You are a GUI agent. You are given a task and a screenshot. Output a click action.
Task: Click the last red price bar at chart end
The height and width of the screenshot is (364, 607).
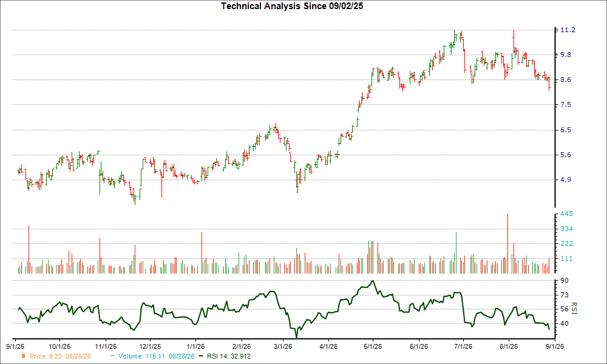(x=549, y=84)
